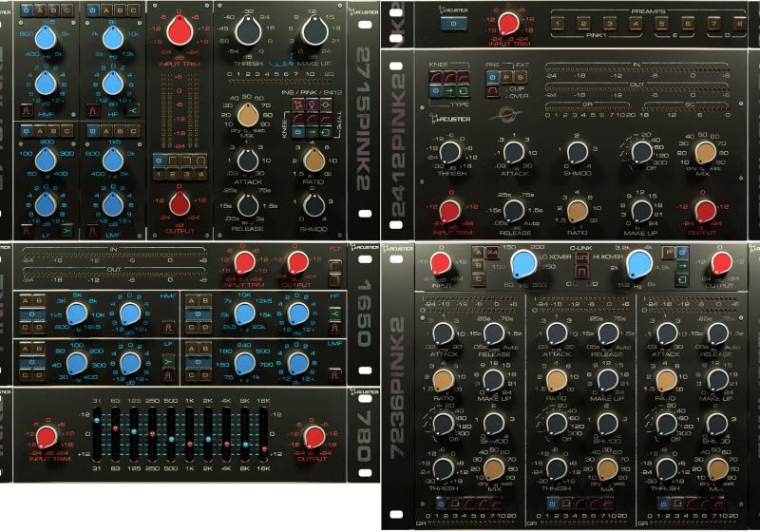Toggle the filter power button below 2715PINK2 meters
This screenshot has width=760, height=532.
(159, 161)
